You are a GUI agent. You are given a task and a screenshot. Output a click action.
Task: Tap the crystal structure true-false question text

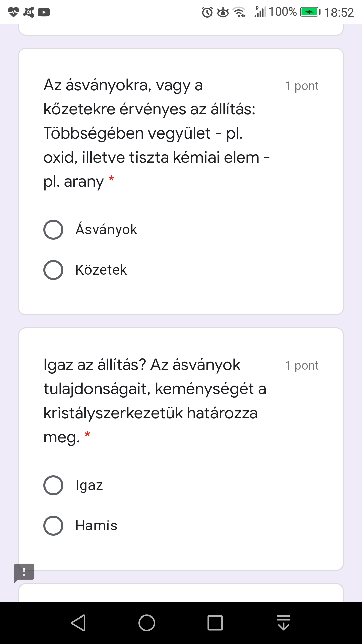[x=155, y=401]
